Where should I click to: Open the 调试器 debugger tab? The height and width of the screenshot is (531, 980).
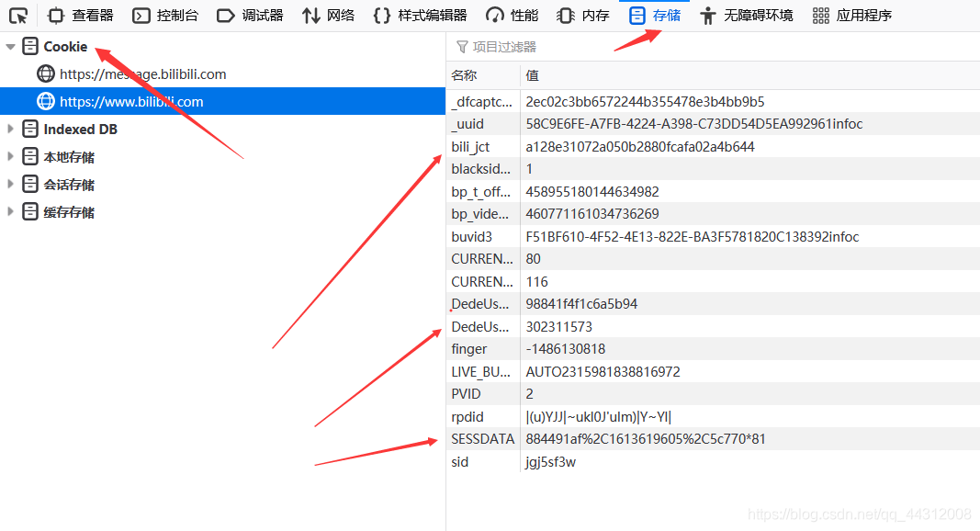click(250, 15)
